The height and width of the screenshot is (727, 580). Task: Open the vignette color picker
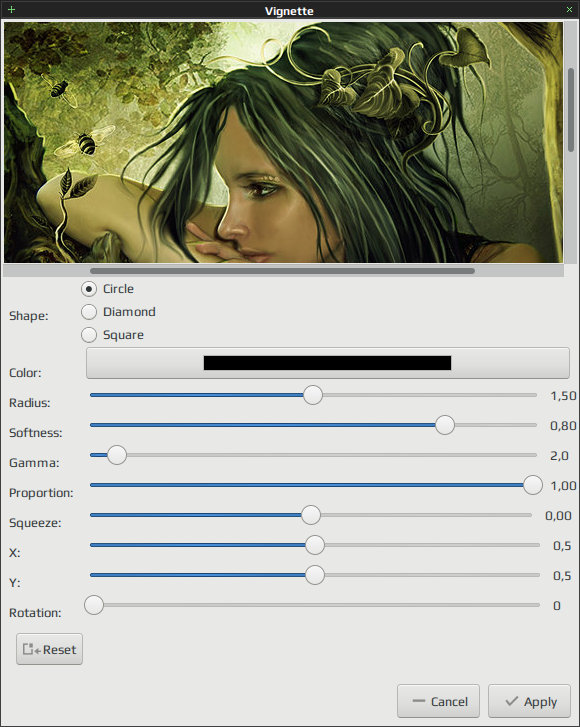coord(327,363)
